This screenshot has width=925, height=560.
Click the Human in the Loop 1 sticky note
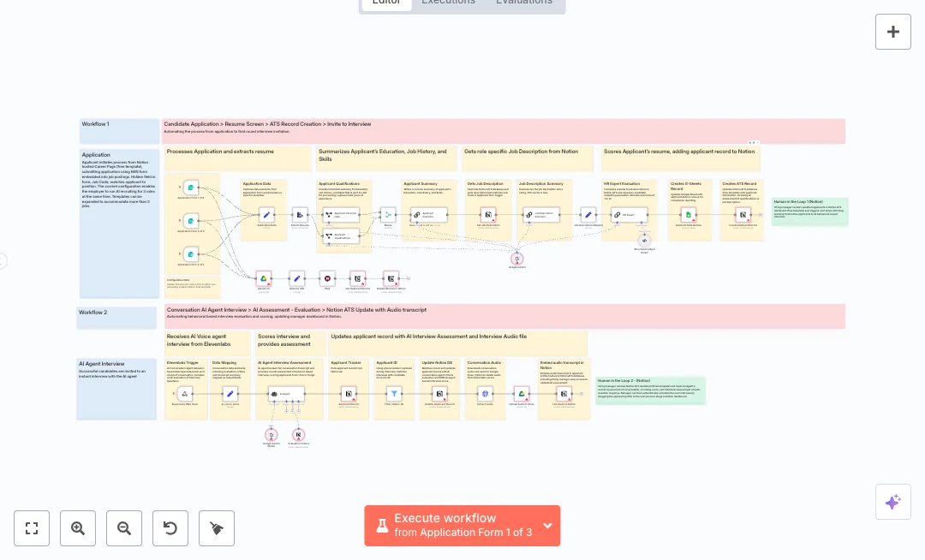[x=809, y=211]
